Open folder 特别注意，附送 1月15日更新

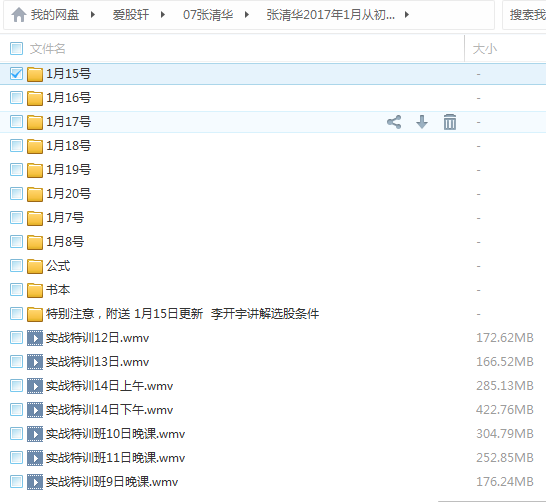(182, 314)
